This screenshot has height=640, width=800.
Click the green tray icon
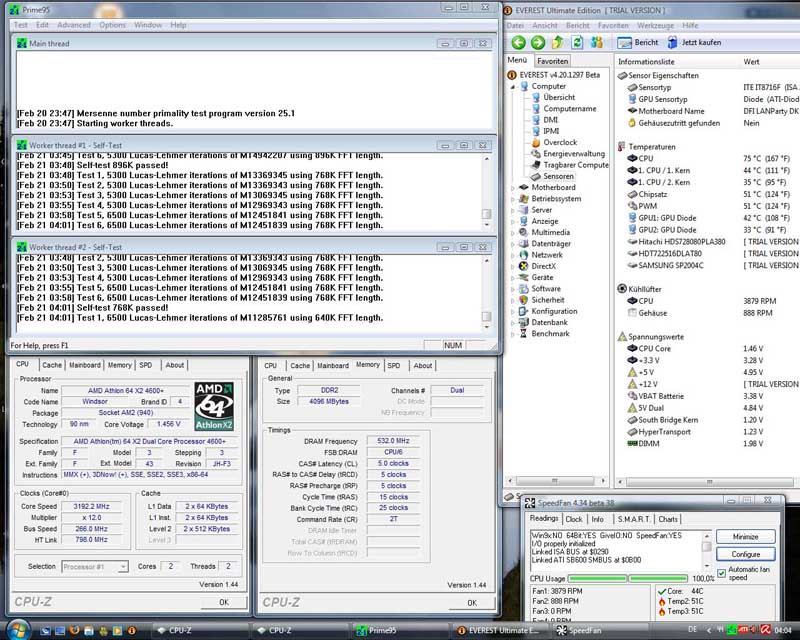coord(732,630)
